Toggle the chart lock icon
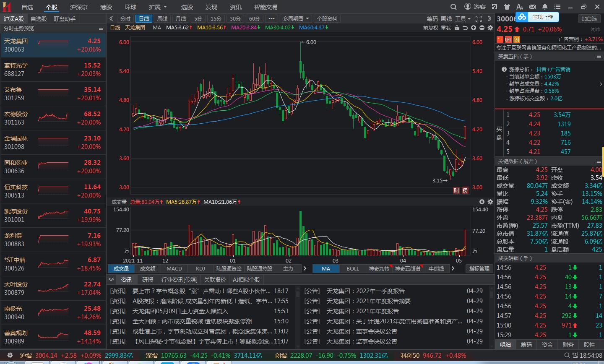The width and height of the screenshot is (604, 364). pos(457,28)
